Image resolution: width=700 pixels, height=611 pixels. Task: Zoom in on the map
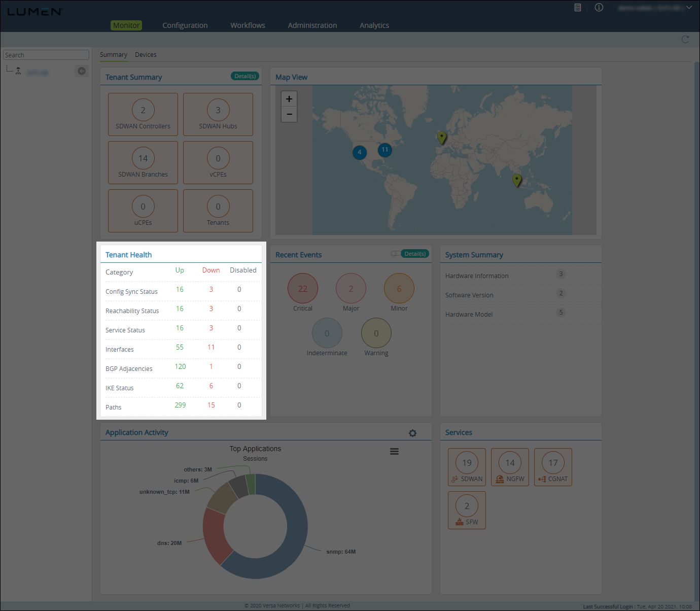point(289,99)
